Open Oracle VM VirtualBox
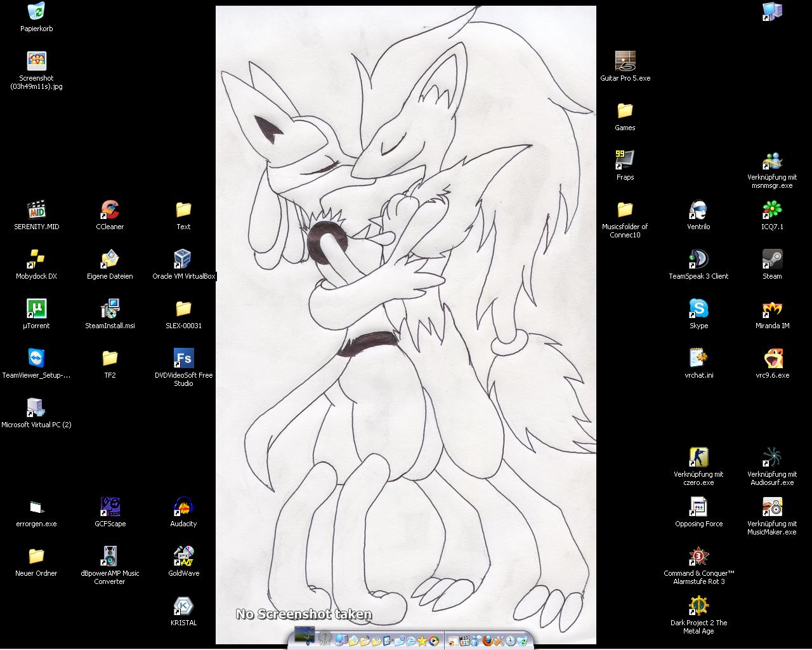This screenshot has width=812, height=650. pyautogui.click(x=183, y=259)
